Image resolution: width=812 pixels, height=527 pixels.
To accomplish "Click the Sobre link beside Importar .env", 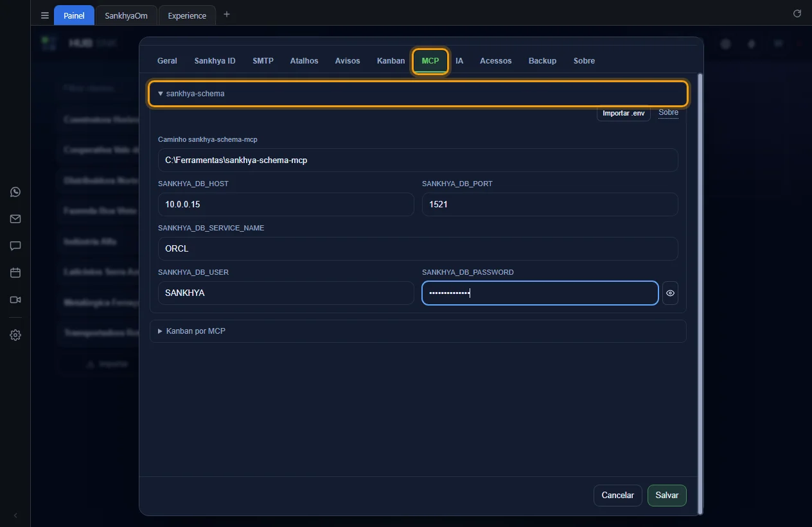I will tap(669, 113).
